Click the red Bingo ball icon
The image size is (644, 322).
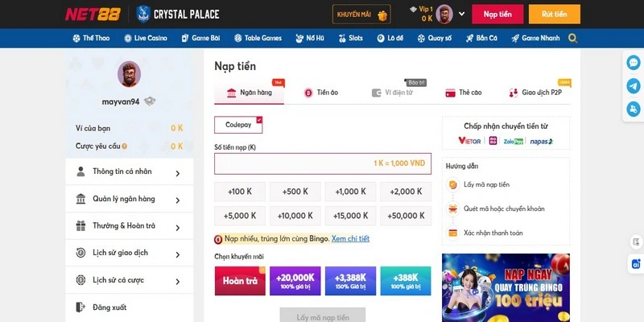[x=218, y=239]
